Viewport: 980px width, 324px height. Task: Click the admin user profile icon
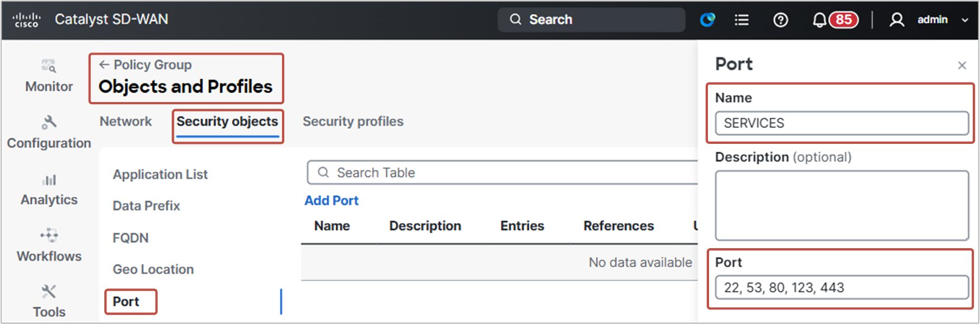point(896,20)
